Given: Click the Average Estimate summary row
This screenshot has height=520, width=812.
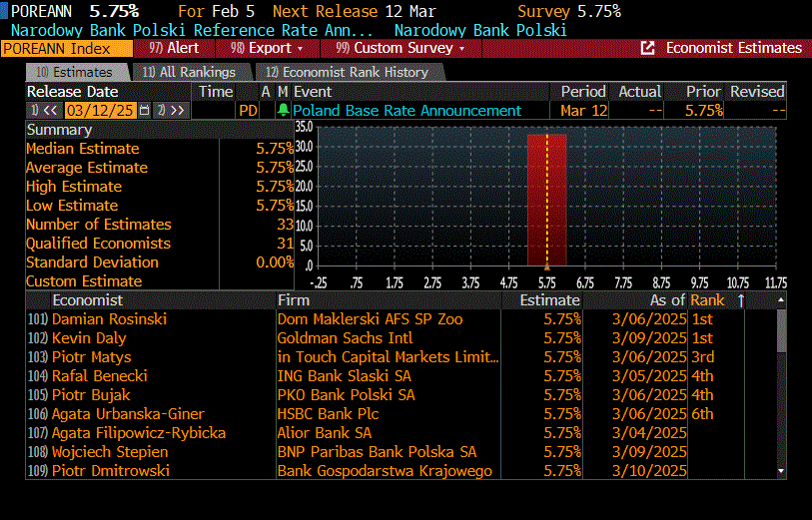Looking at the screenshot, I should point(160,168).
